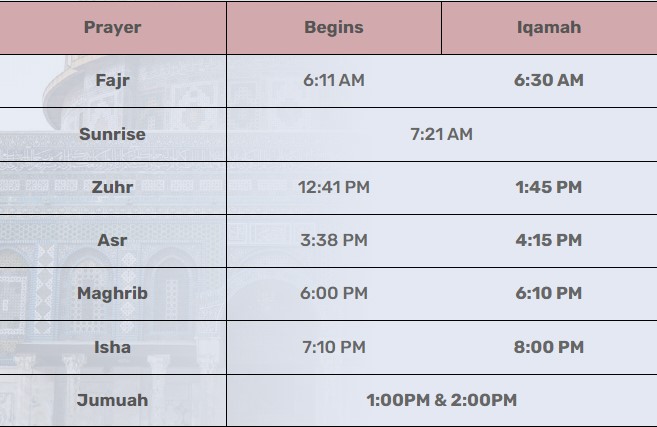
Task: Select the Sunrise row label
Action: (x=112, y=134)
